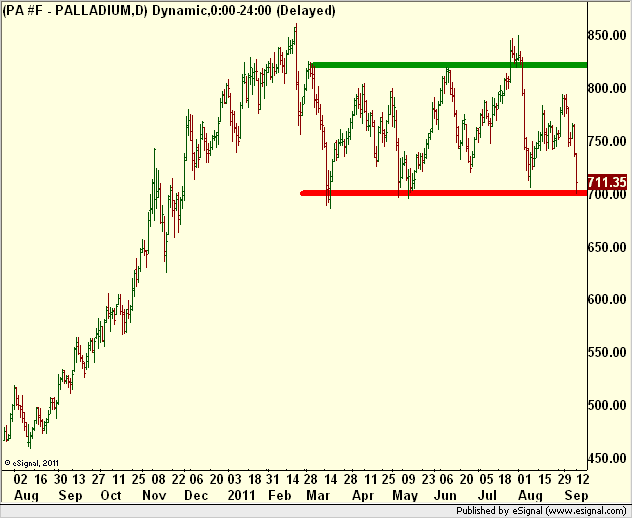Click the Feb month label
Viewport: 632px width, 518px height.
coord(279,495)
